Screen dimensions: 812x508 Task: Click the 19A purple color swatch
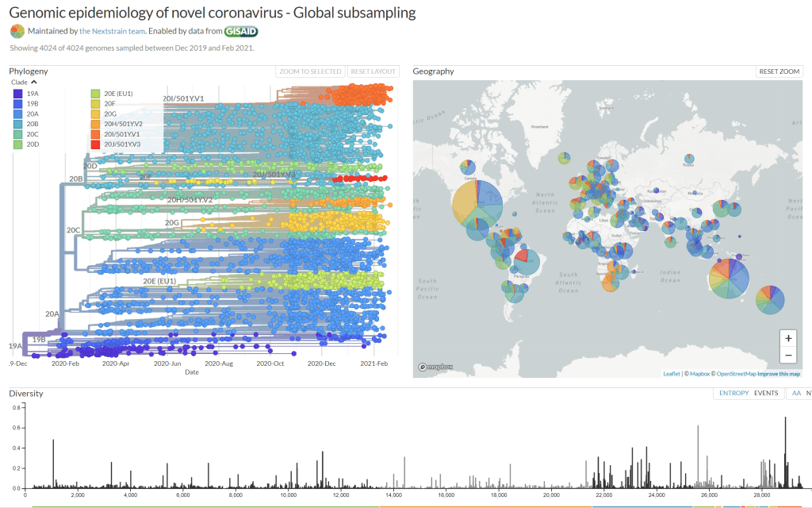[x=18, y=94]
